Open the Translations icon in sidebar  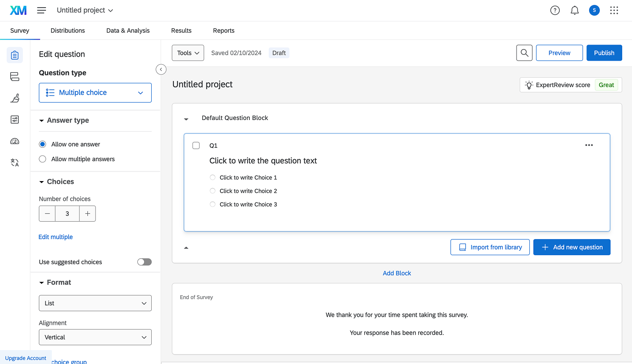(x=15, y=163)
